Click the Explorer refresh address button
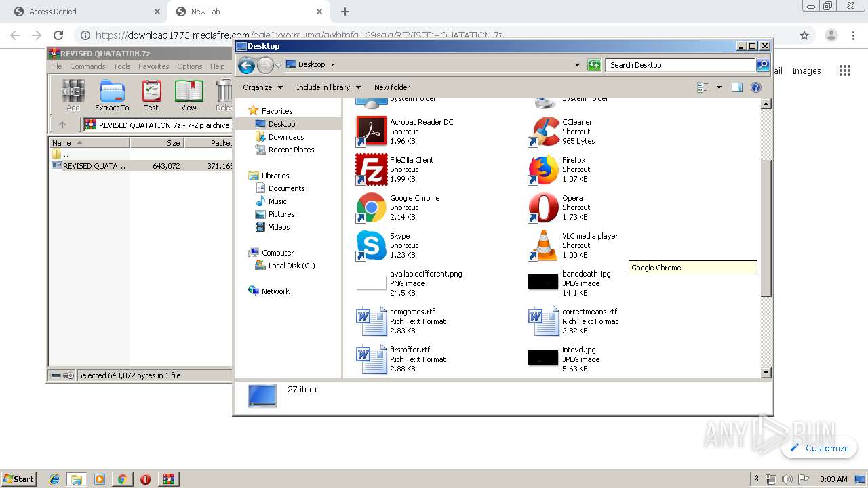 (594, 65)
